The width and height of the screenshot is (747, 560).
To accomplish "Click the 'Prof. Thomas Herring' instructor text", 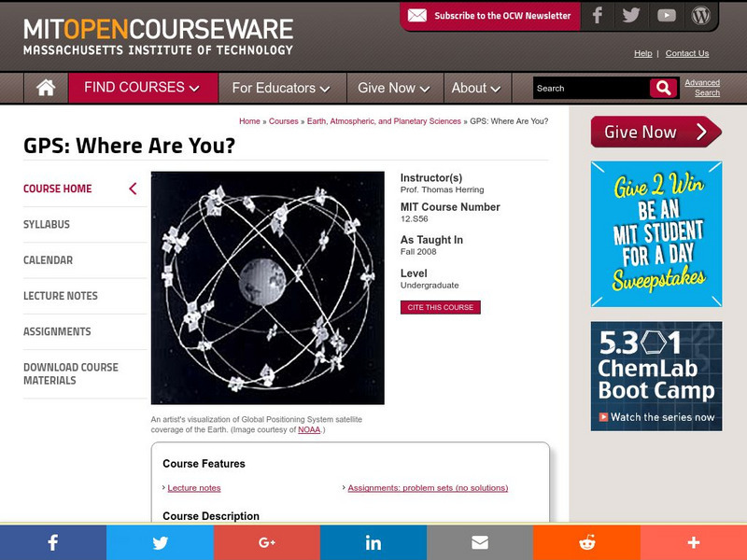I will coord(442,189).
